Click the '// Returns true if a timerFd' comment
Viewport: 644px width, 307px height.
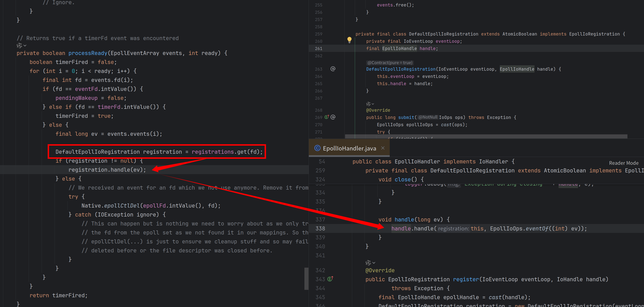pyautogui.click(x=97, y=38)
